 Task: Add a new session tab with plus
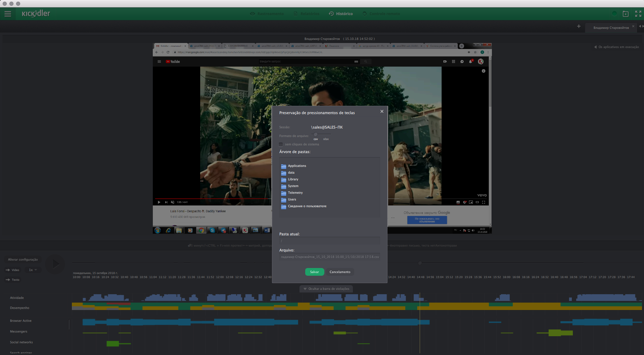(579, 26)
